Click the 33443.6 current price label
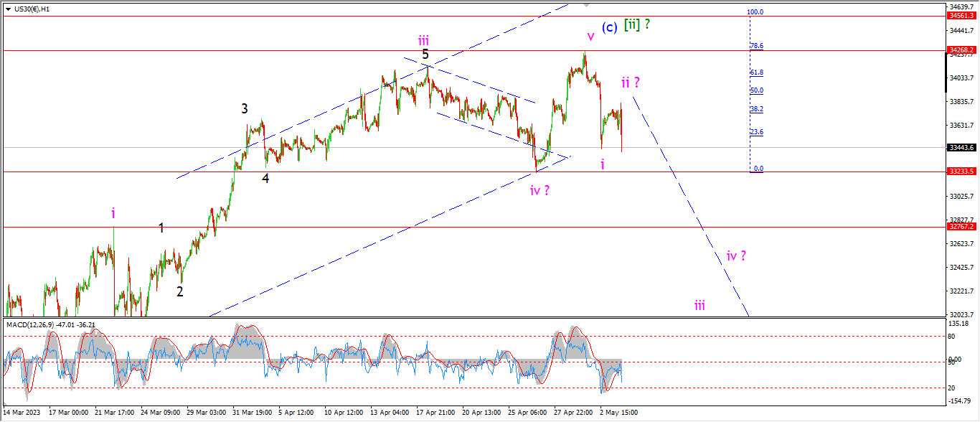Viewport: 980px width, 422px height. point(961,147)
